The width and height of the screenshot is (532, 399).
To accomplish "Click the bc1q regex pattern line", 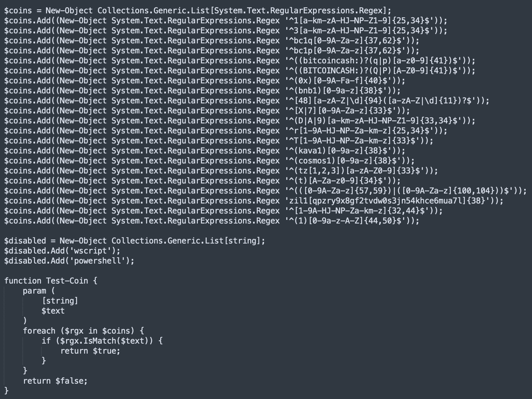I will 212,41.
